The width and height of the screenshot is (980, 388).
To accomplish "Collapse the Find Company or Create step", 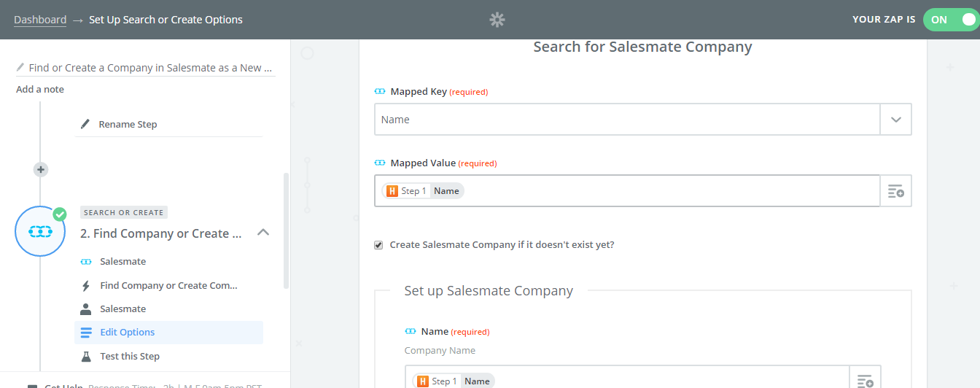I will [264, 233].
